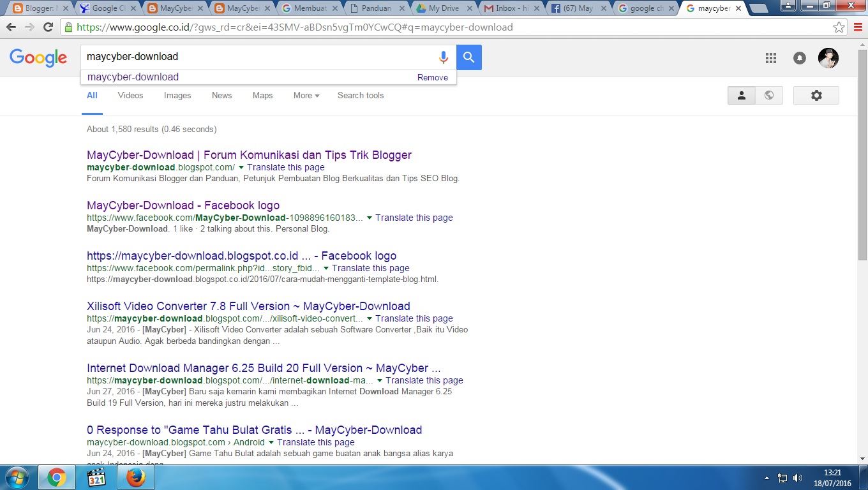868x490 pixels.
Task: Expand the arrow beside maycyber-download.blogspot.com/ result
Action: coord(241,168)
